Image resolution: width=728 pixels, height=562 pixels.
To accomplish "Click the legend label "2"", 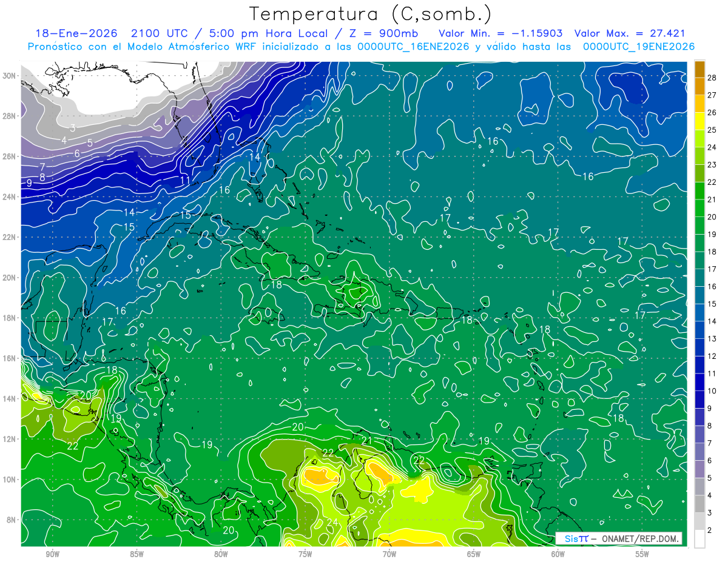I will coord(710,530).
